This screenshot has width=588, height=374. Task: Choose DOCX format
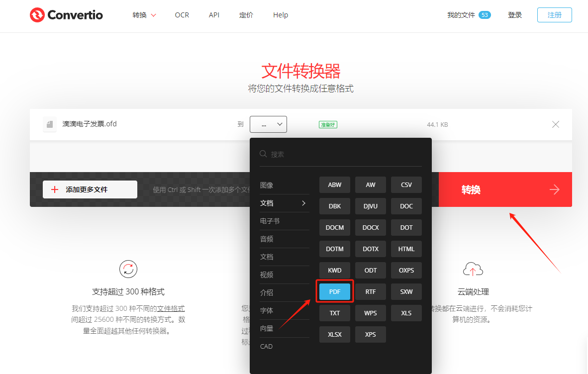(371, 227)
